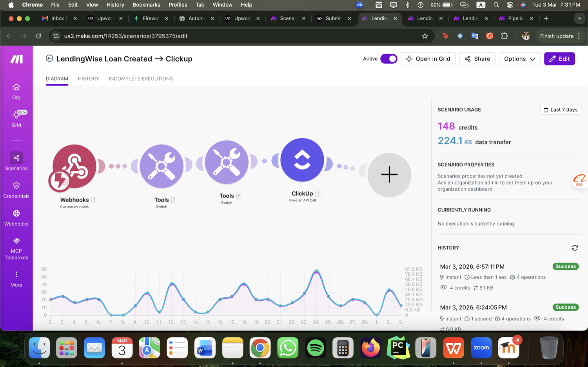Viewport: 588px width, 367px height.
Task: Switch to the DIAGRAM tab
Action: [57, 79]
